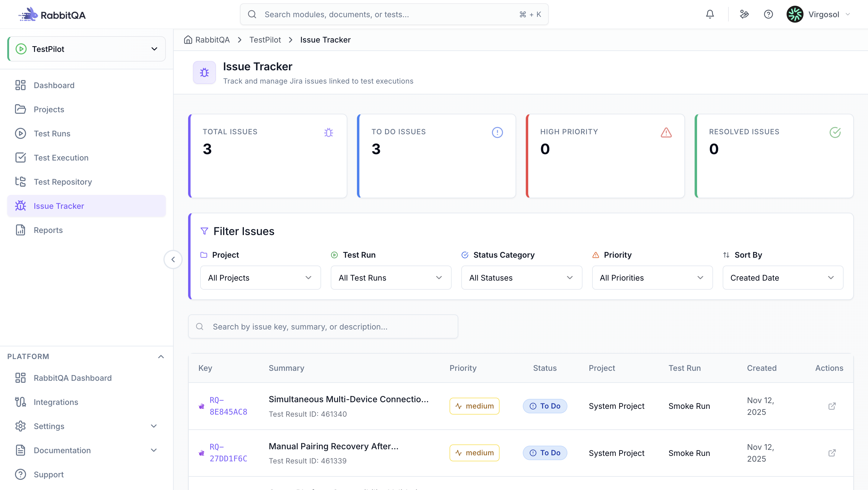Click To Do status badge for RQ-27DD1F6C
Image resolution: width=868 pixels, height=490 pixels.
[545, 453]
